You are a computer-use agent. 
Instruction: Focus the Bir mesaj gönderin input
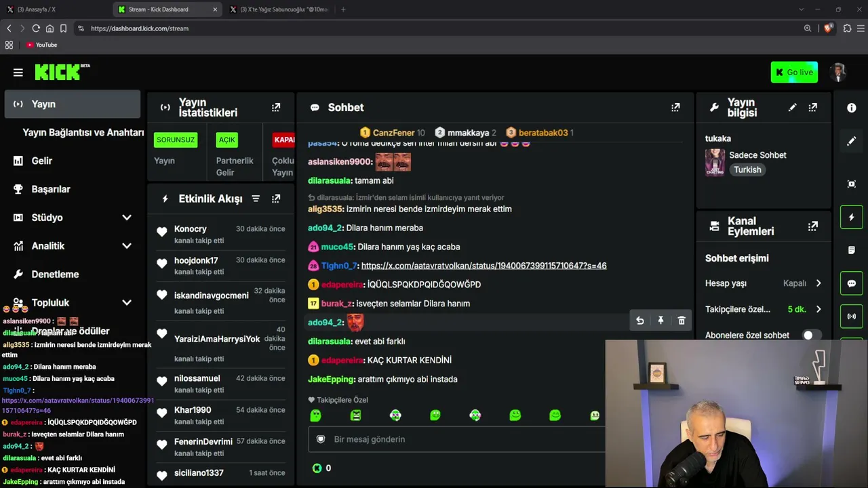click(456, 439)
